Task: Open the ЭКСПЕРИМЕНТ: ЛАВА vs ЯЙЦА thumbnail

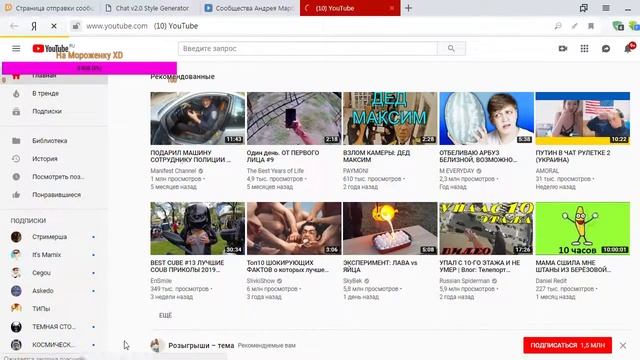Action: [x=390, y=229]
